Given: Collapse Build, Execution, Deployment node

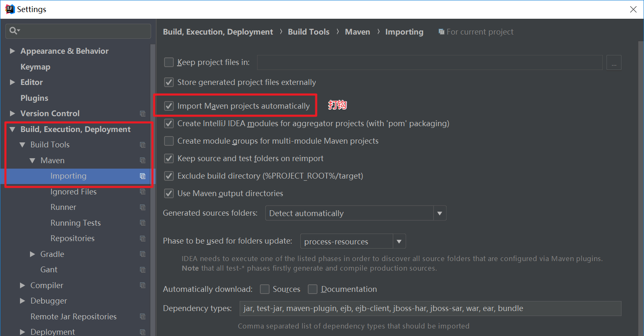Looking at the screenshot, I should pyautogui.click(x=12, y=129).
